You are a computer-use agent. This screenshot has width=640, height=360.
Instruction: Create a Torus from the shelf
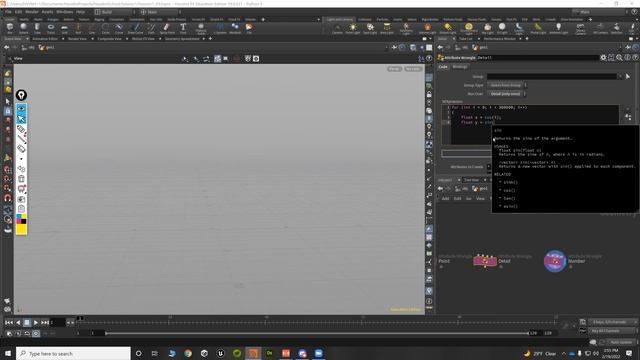tap(51, 29)
